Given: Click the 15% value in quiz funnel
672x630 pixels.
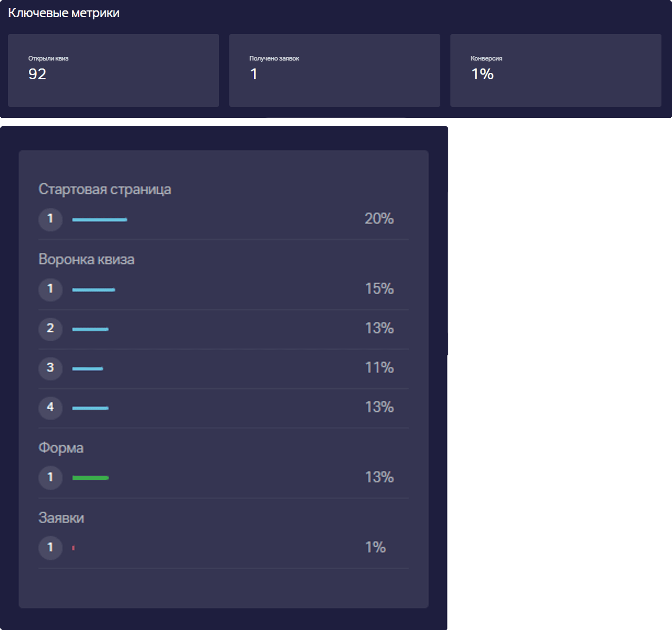Looking at the screenshot, I should click(x=379, y=289).
